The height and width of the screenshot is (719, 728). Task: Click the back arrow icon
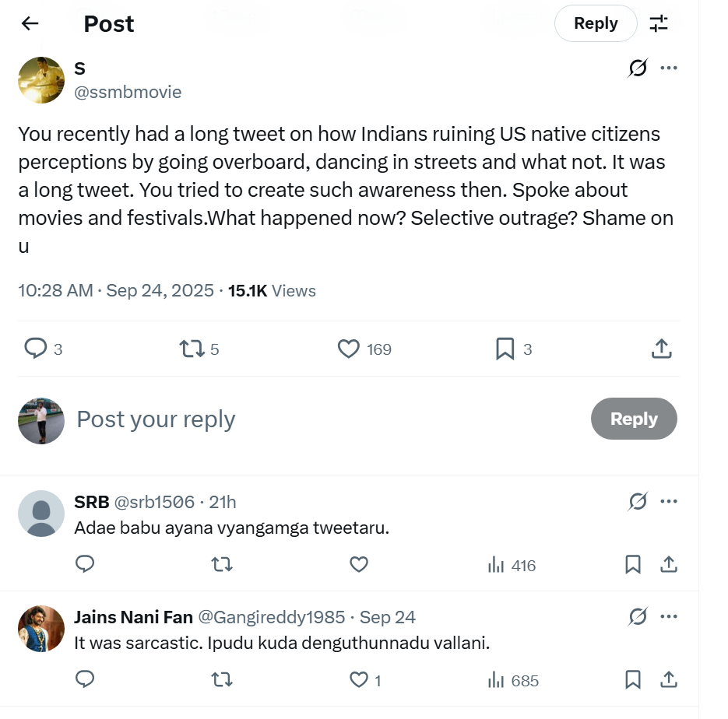pos(30,23)
